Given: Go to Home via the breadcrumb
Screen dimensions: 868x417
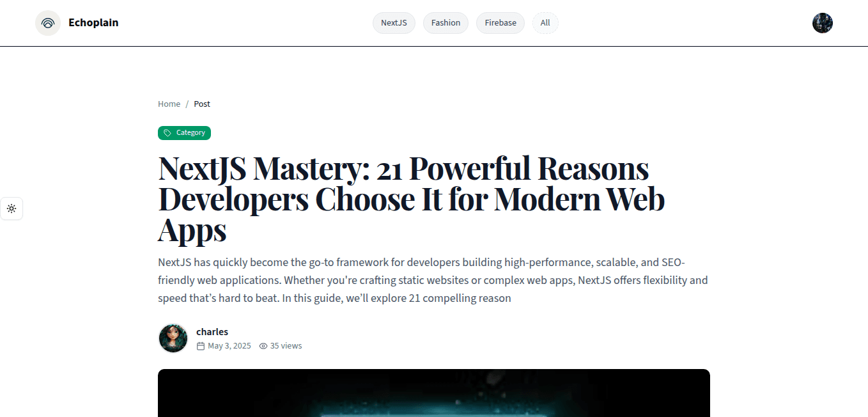Looking at the screenshot, I should (169, 104).
